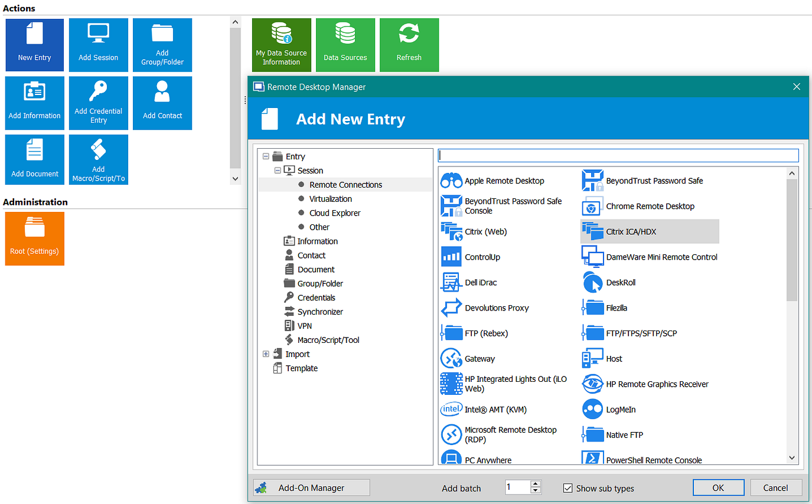Choose the FTP (Rebex) entry type
Image resolution: width=812 pixels, height=504 pixels.
pos(475,333)
